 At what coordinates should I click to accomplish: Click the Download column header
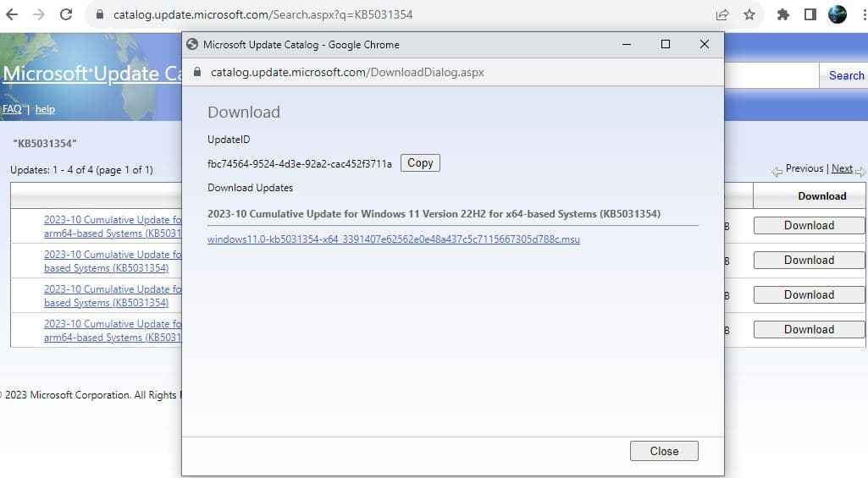[822, 195]
